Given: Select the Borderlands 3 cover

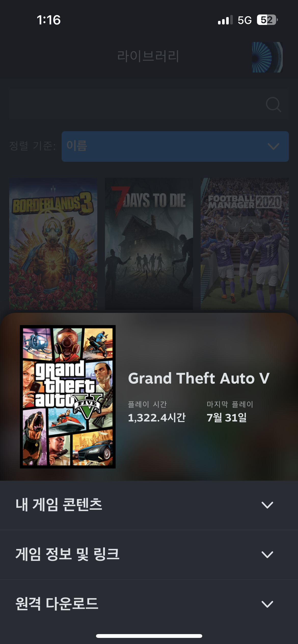Looking at the screenshot, I should (x=53, y=244).
